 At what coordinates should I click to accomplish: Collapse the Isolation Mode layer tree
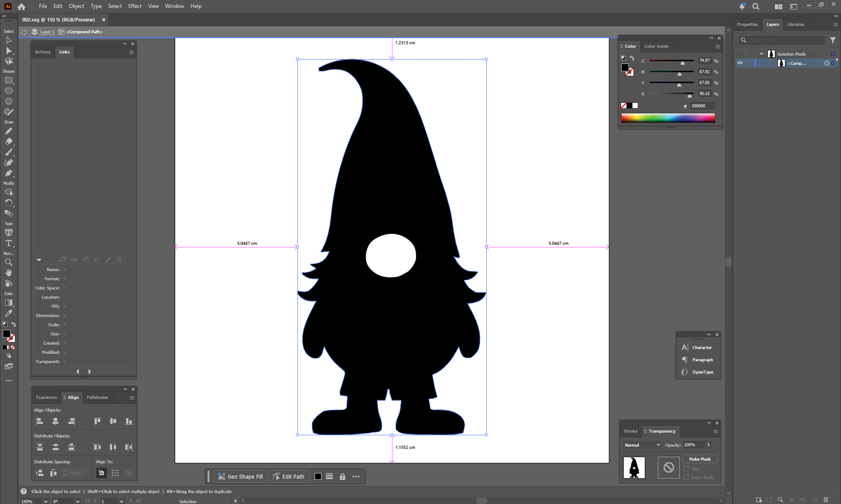coord(761,54)
